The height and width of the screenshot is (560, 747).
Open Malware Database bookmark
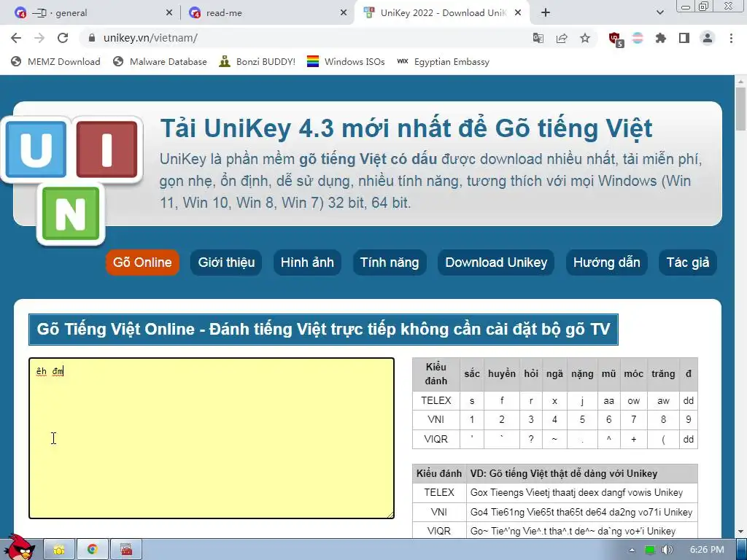pyautogui.click(x=160, y=61)
